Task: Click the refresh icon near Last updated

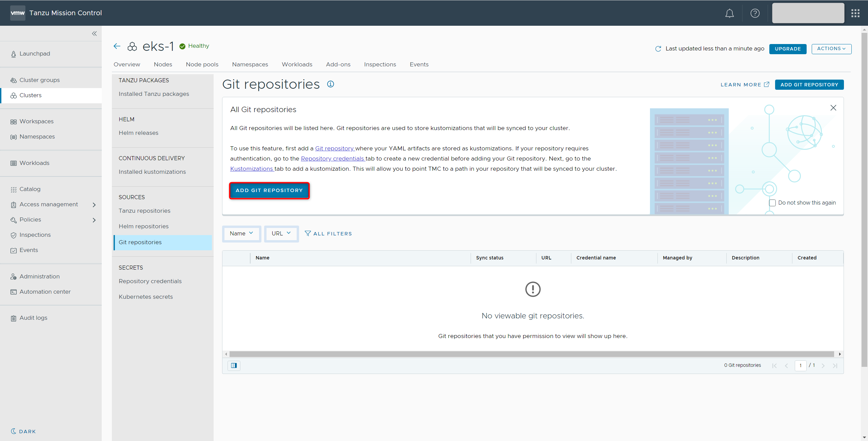Action: point(658,49)
